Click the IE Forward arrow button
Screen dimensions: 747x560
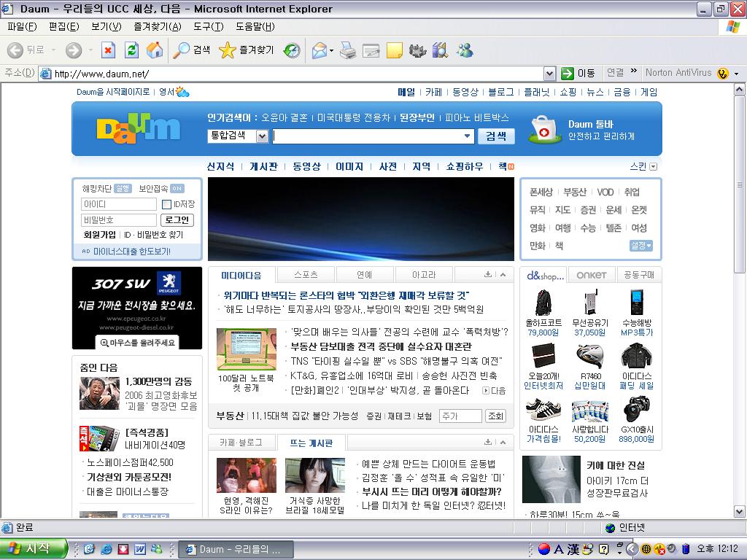(x=74, y=50)
